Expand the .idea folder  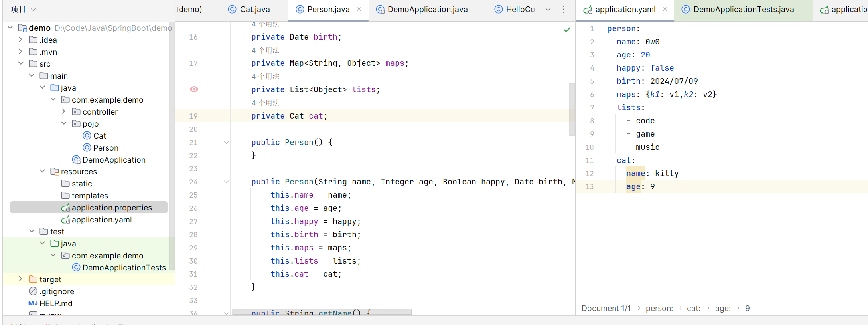(21, 40)
